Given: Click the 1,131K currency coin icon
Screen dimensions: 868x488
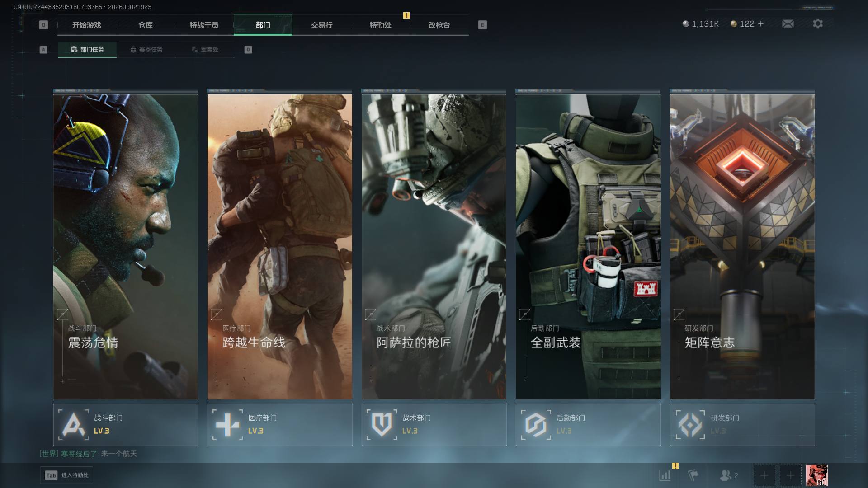Looking at the screenshot, I should click(x=685, y=23).
